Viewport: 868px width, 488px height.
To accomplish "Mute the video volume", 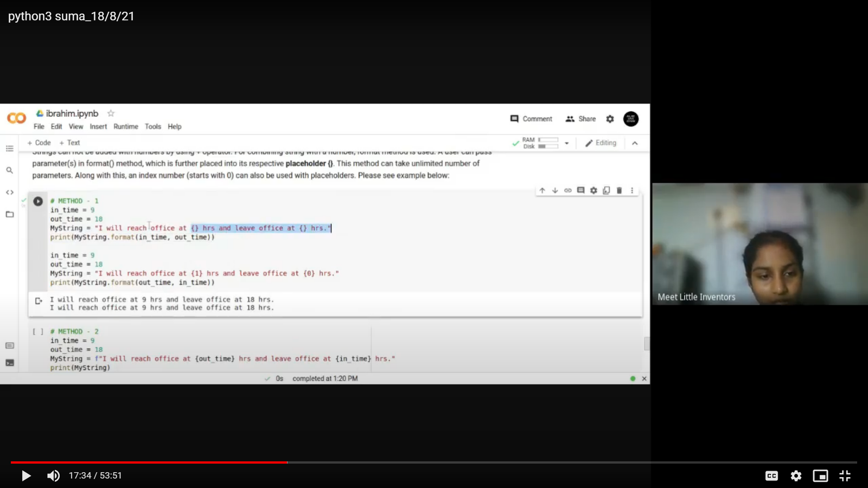I will pos(53,476).
